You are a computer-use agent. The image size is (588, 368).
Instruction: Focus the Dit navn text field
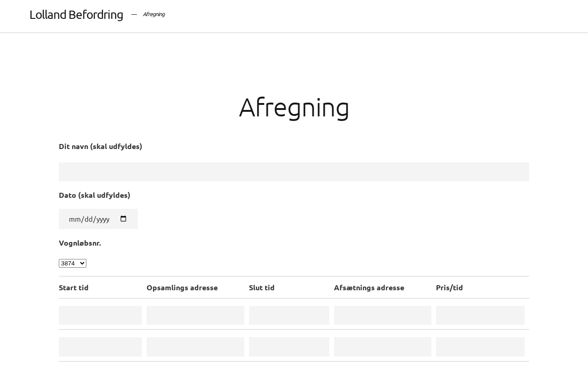pos(294,172)
